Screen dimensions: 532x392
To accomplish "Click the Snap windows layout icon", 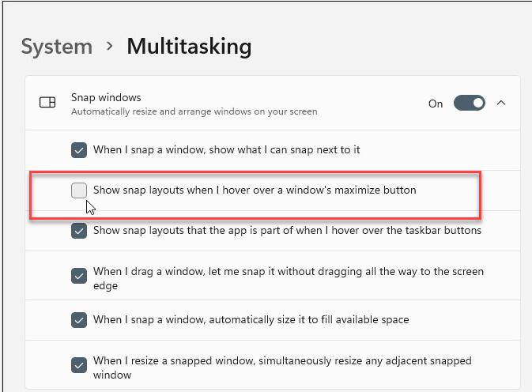I will pos(47,103).
